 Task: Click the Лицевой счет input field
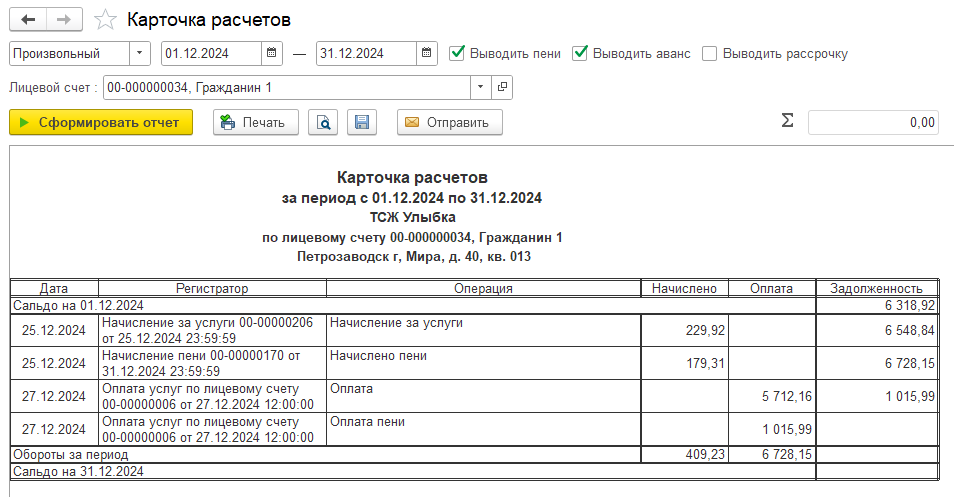tap(287, 87)
